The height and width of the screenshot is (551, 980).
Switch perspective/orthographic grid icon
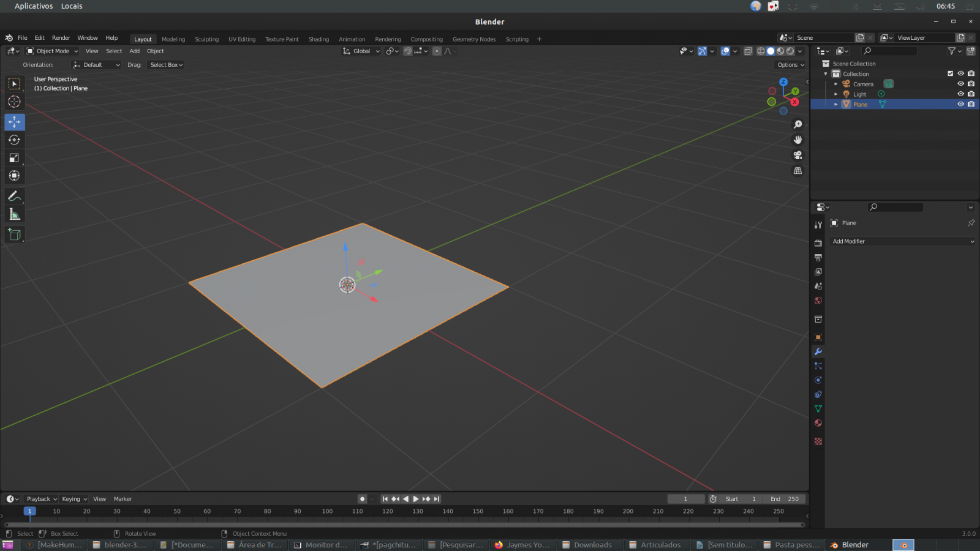pos(797,171)
